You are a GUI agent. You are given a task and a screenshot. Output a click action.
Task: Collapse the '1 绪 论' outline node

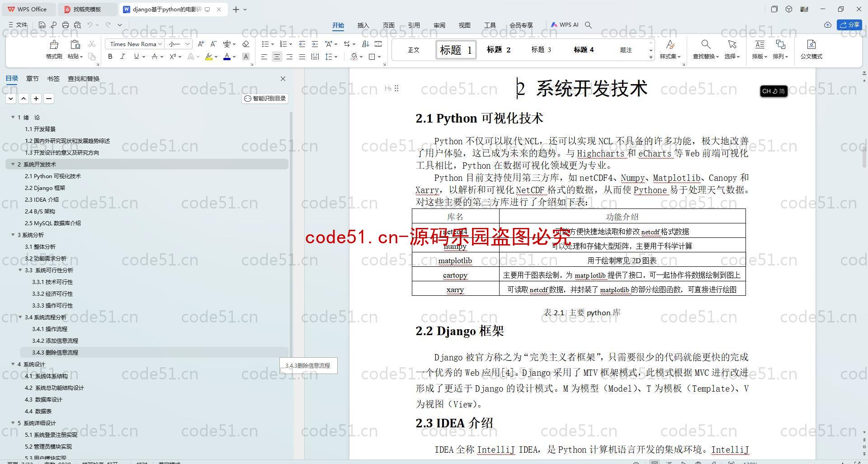pos(13,117)
